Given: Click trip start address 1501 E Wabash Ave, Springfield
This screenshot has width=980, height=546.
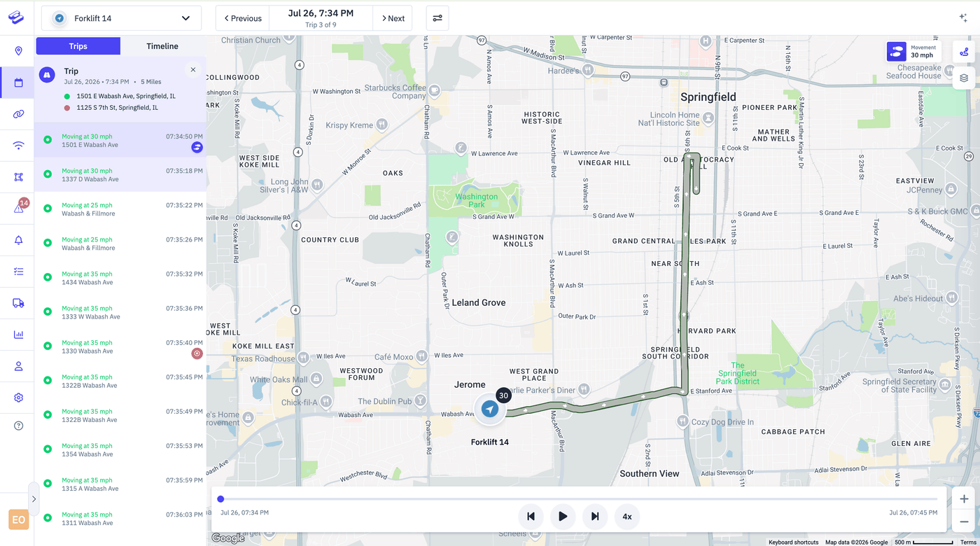Looking at the screenshot, I should [x=126, y=96].
